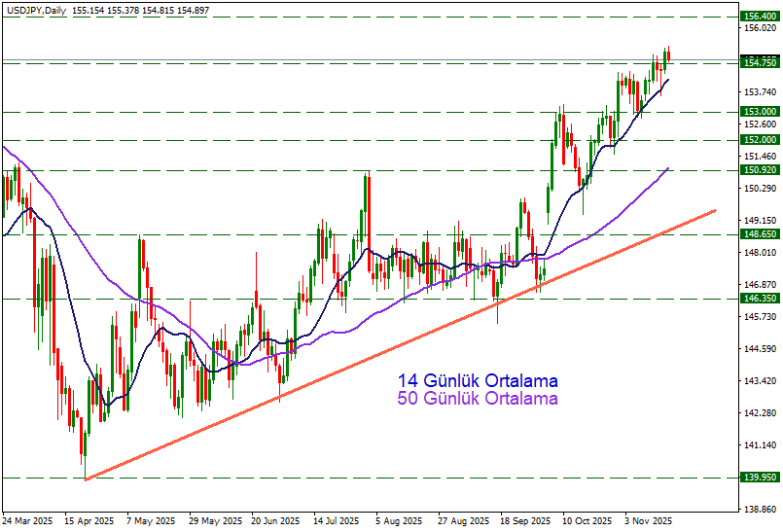This screenshot has height=532, width=783.
Task: Select the 156.400 price level label
Action: coord(759,17)
